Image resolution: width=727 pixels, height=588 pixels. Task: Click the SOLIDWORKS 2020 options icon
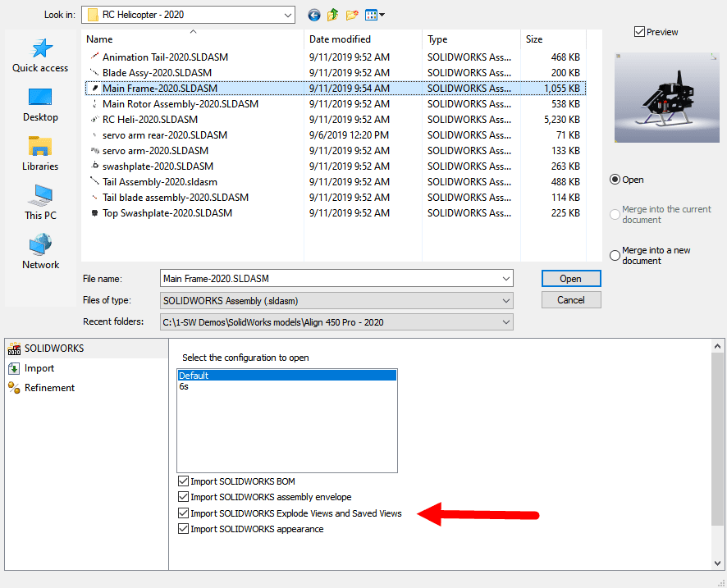pyautogui.click(x=15, y=349)
